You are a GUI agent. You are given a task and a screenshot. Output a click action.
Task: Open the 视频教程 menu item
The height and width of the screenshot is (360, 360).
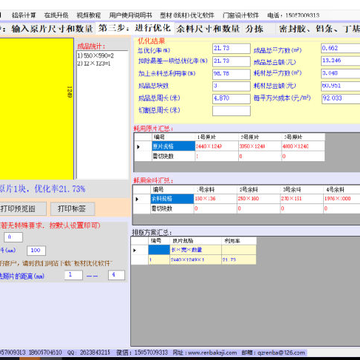pyautogui.click(x=89, y=15)
